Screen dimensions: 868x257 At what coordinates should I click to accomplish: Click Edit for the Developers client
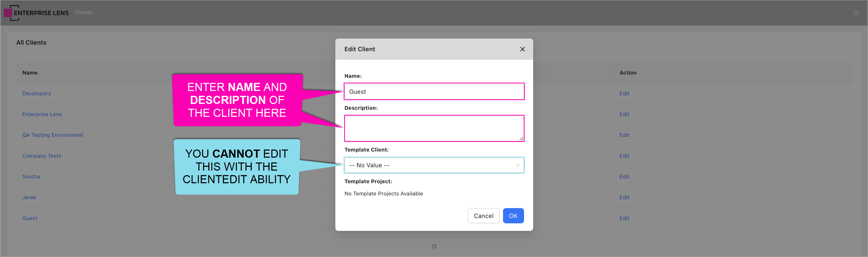[x=624, y=93]
